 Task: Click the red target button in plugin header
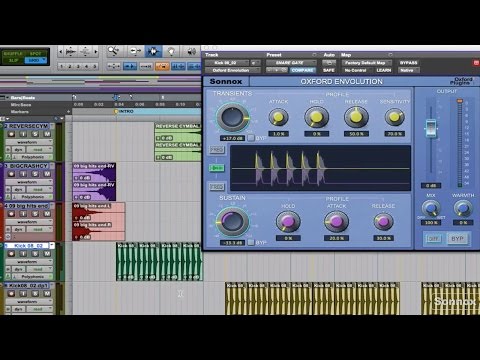click(476, 63)
